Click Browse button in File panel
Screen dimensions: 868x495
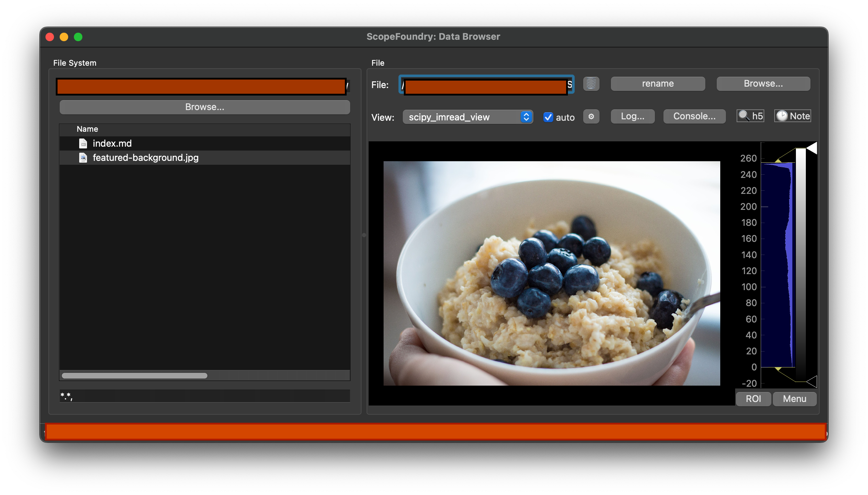tap(764, 84)
